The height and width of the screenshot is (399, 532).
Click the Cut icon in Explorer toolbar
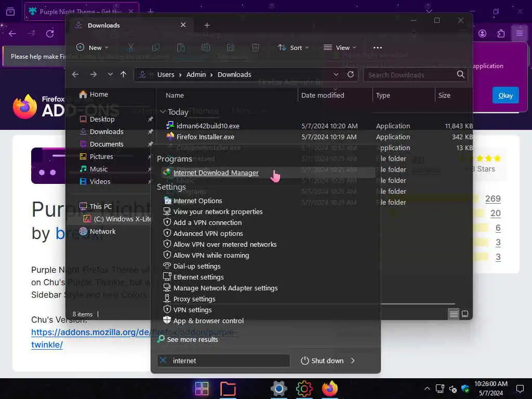point(130,47)
